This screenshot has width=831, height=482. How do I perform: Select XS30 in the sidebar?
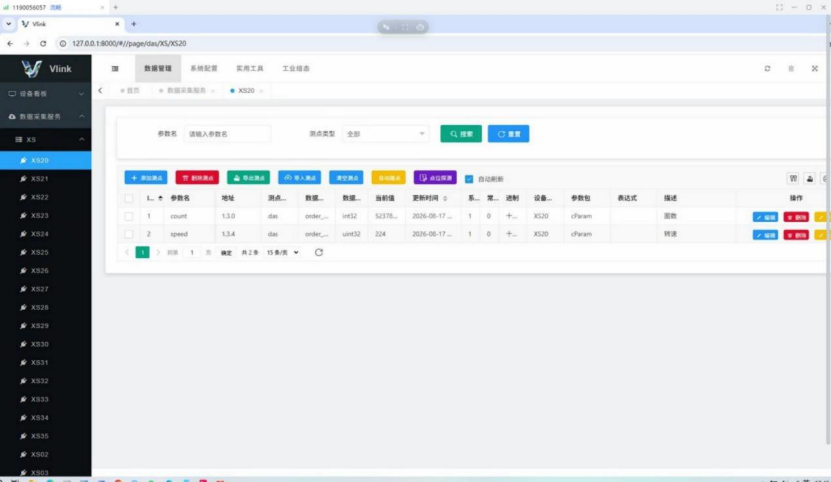(46, 344)
